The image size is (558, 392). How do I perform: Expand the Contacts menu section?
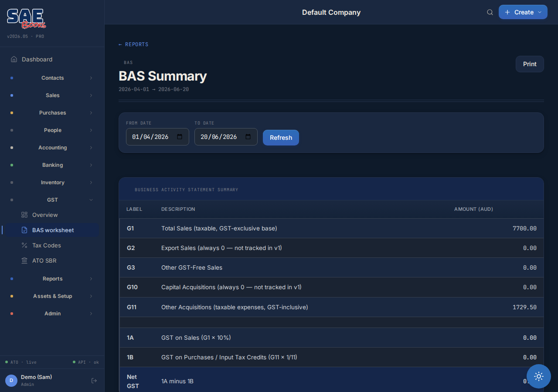[52, 78]
